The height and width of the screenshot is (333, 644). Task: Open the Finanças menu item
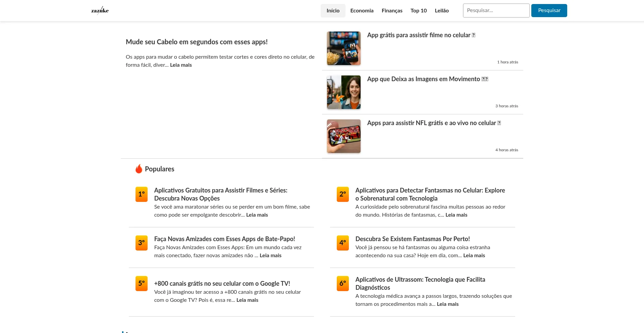(392, 11)
